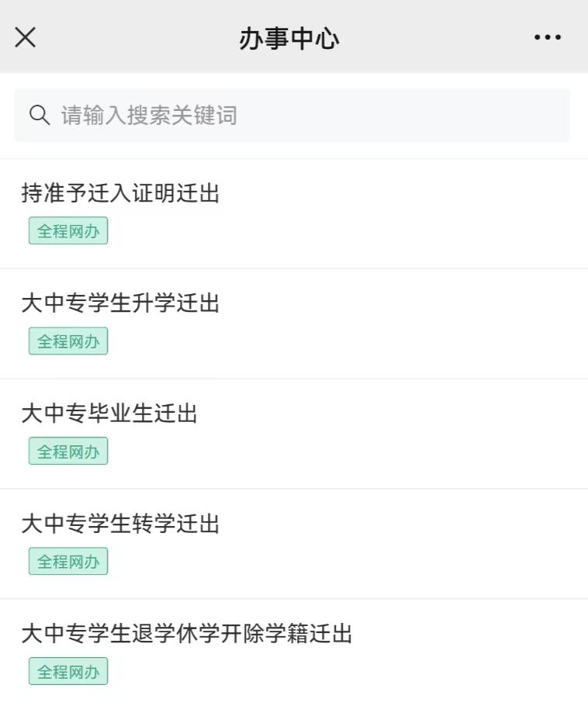Click the search glass inside the search bar
588x706 pixels.
click(x=40, y=115)
